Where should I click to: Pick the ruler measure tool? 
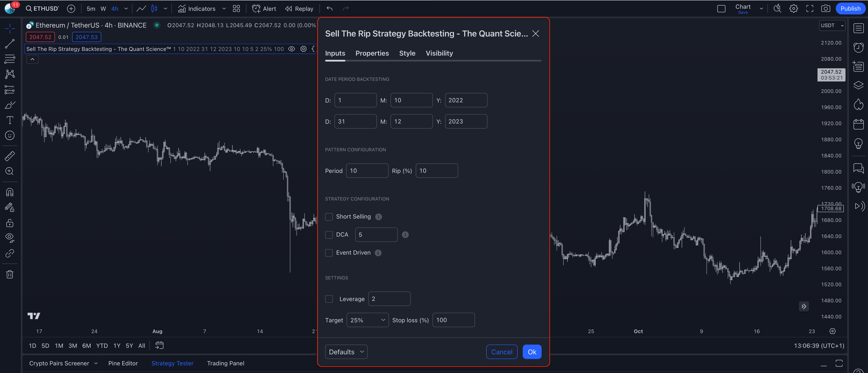pyautogui.click(x=10, y=156)
